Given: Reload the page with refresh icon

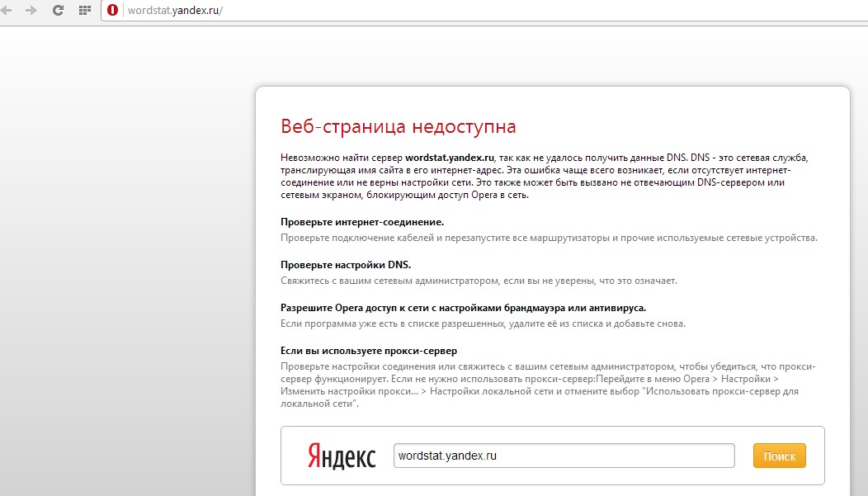Looking at the screenshot, I should coord(58,10).
